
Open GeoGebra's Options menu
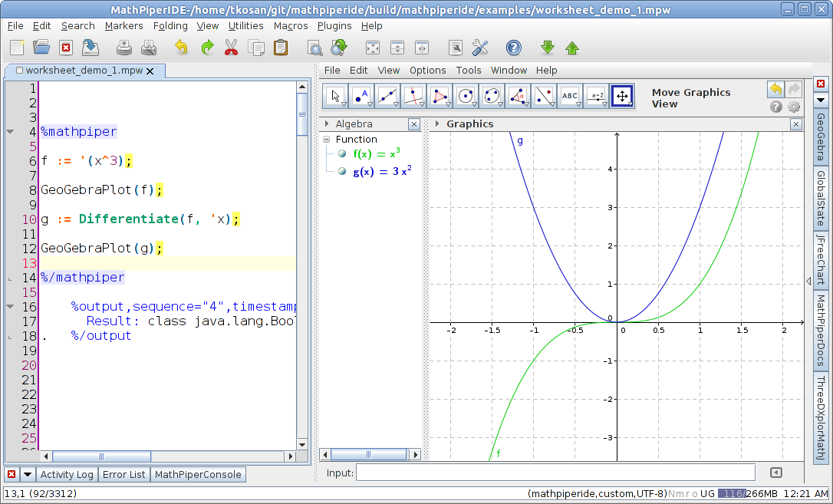click(427, 70)
